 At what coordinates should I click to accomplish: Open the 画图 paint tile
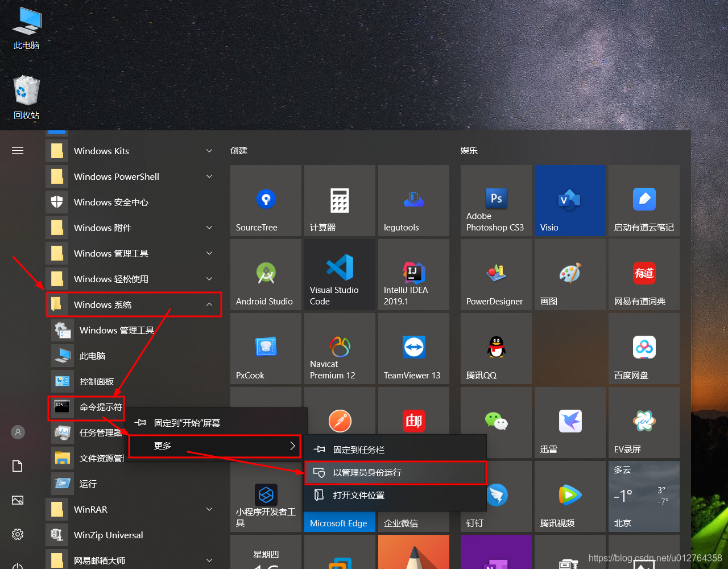570,274
